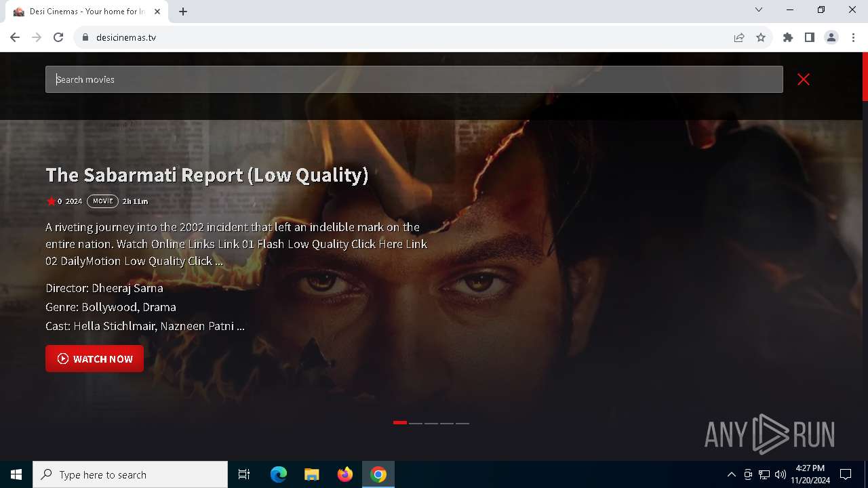Jump to the fifth carousel slide indicator
868x488 pixels.
pyautogui.click(x=462, y=423)
